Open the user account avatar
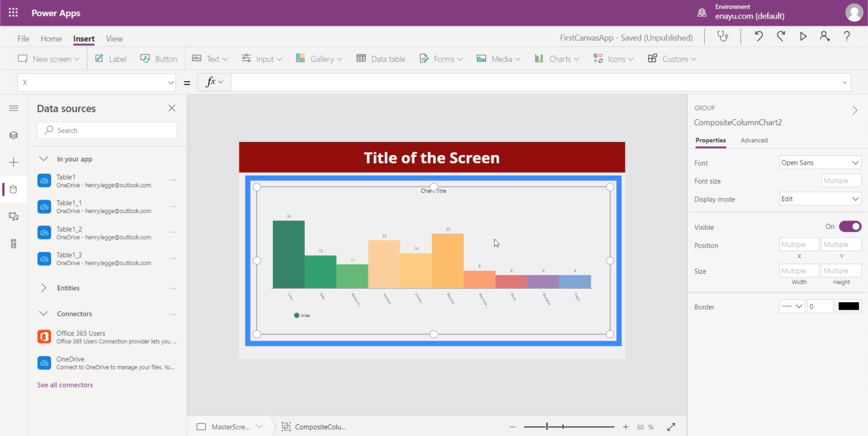Image resolution: width=868 pixels, height=436 pixels. 854,12
